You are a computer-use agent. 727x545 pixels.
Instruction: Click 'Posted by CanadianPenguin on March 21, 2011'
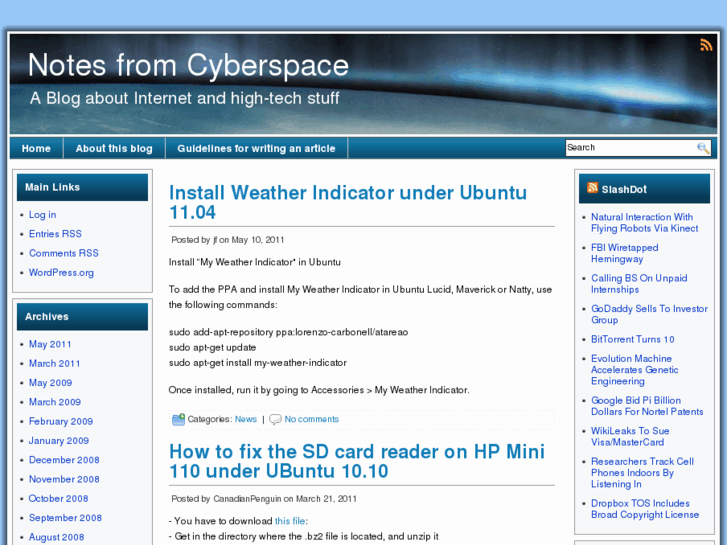(x=264, y=499)
